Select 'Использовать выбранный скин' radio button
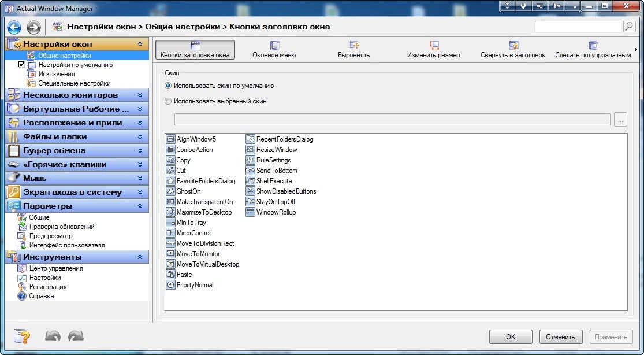The image size is (644, 355). (x=167, y=101)
